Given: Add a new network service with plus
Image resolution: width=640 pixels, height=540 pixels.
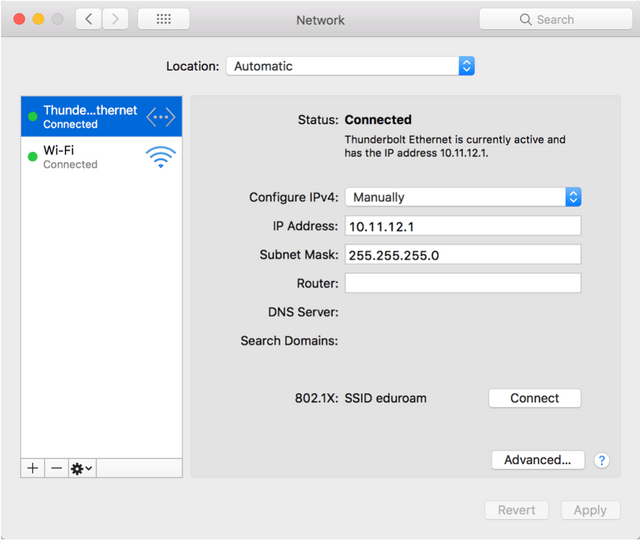Looking at the screenshot, I should click(33, 468).
